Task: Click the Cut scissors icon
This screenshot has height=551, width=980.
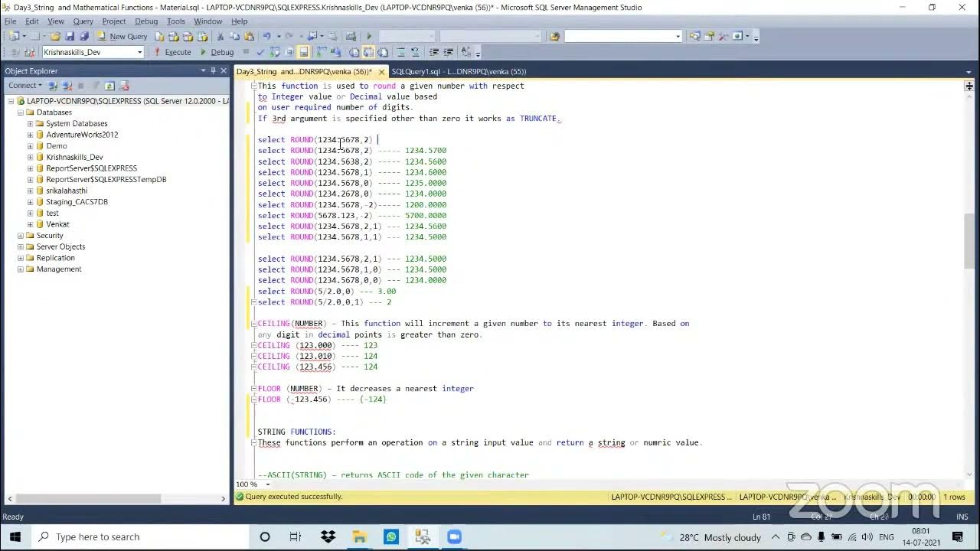Action: (220, 36)
